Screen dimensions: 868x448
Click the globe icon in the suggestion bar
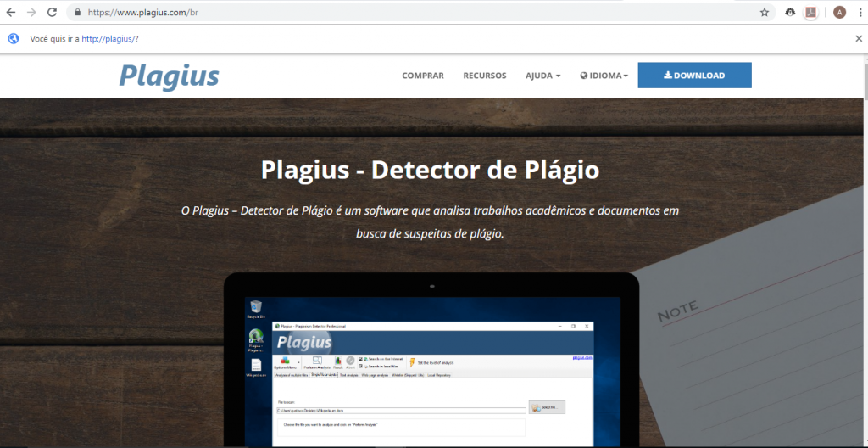point(14,39)
